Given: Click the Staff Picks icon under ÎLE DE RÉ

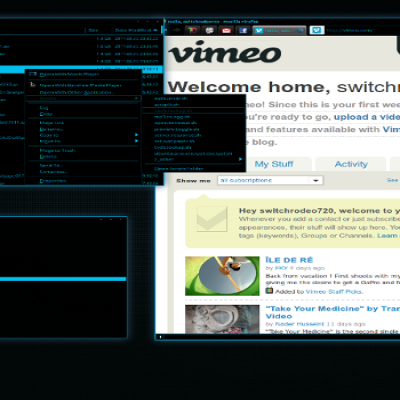Looking at the screenshot, I should (x=269, y=291).
